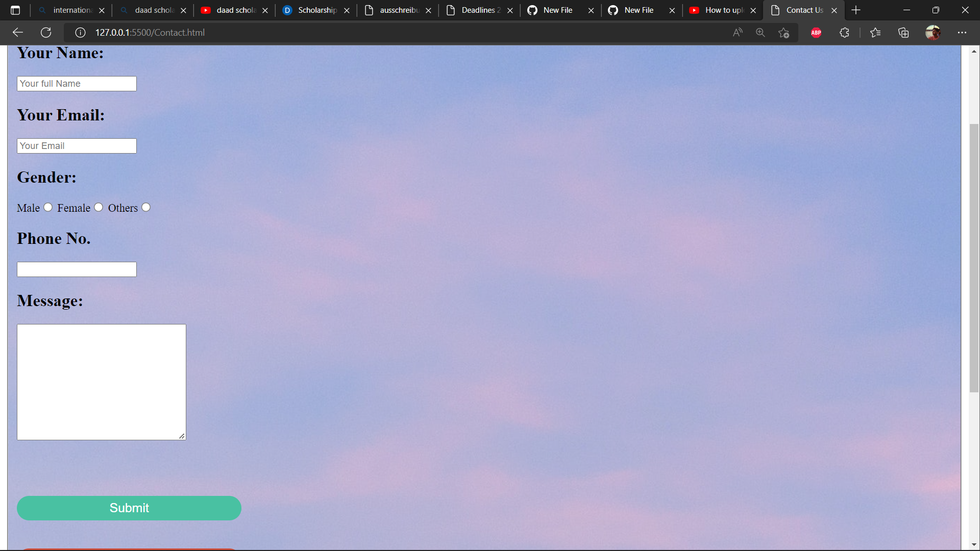Open the Collections icon in toolbar
Viewport: 980px width, 551px height.
click(903, 33)
